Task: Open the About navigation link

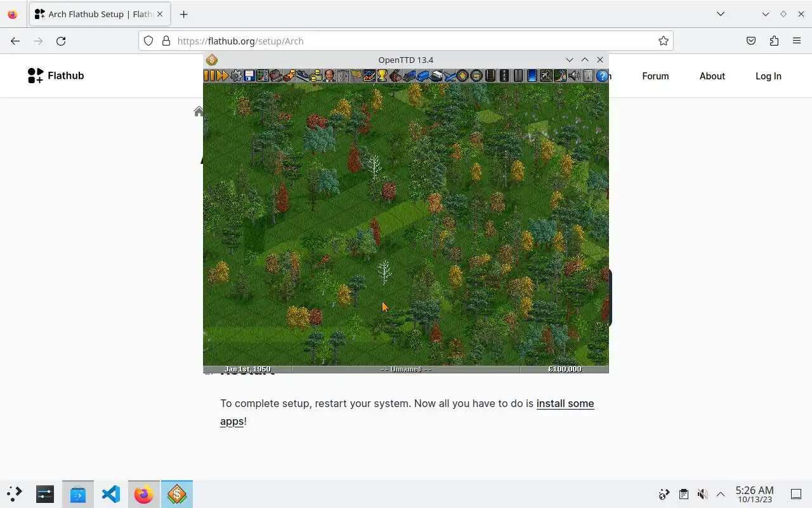Action: coord(712,76)
